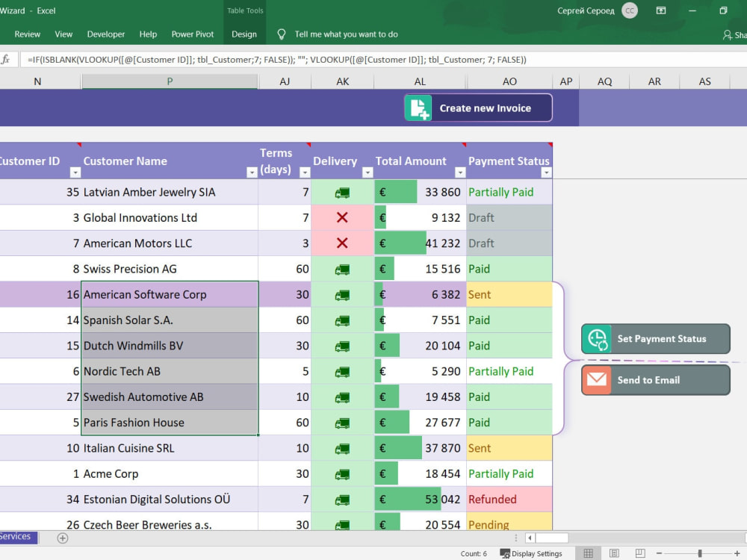Expand the Total Amount filter dropdown
The width and height of the screenshot is (747, 560).
pos(459,172)
